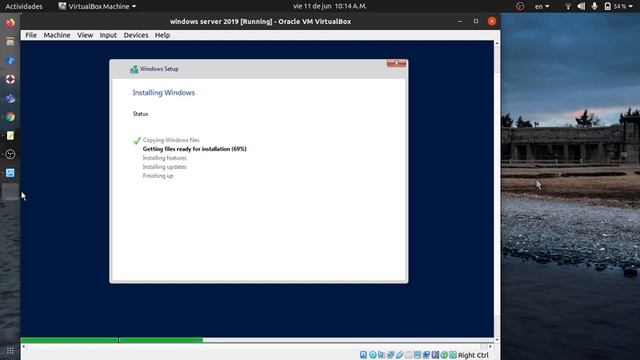Click the USB devices status icon
The image size is (640, 360).
tap(400, 355)
